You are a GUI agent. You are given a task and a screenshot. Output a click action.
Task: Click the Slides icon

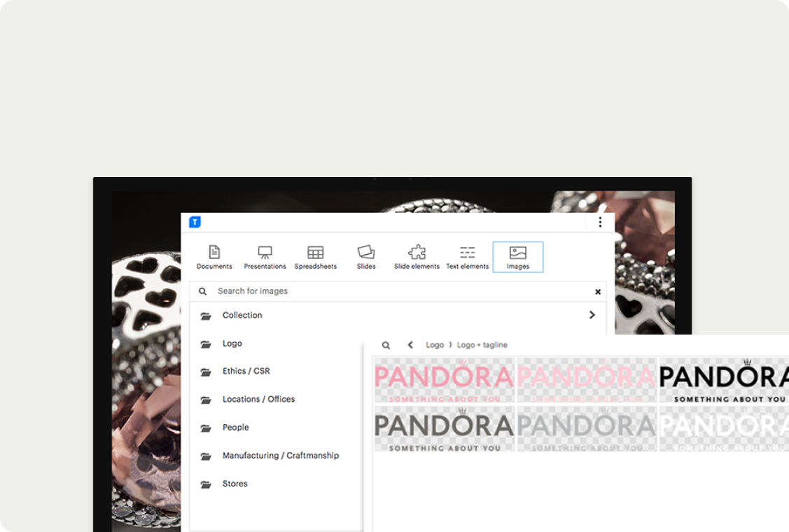click(366, 255)
